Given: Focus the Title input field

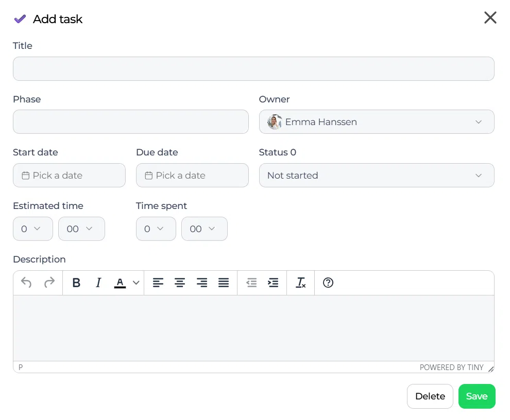Looking at the screenshot, I should coord(253,69).
